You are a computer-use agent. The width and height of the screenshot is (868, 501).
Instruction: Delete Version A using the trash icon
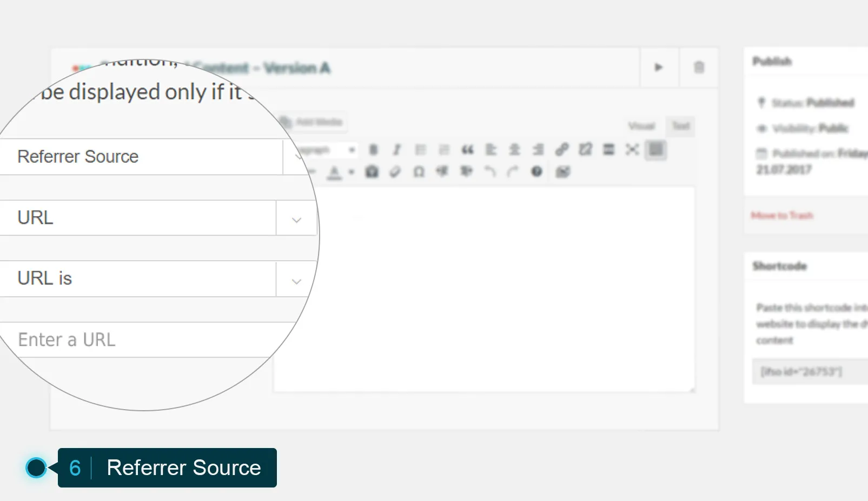(699, 68)
